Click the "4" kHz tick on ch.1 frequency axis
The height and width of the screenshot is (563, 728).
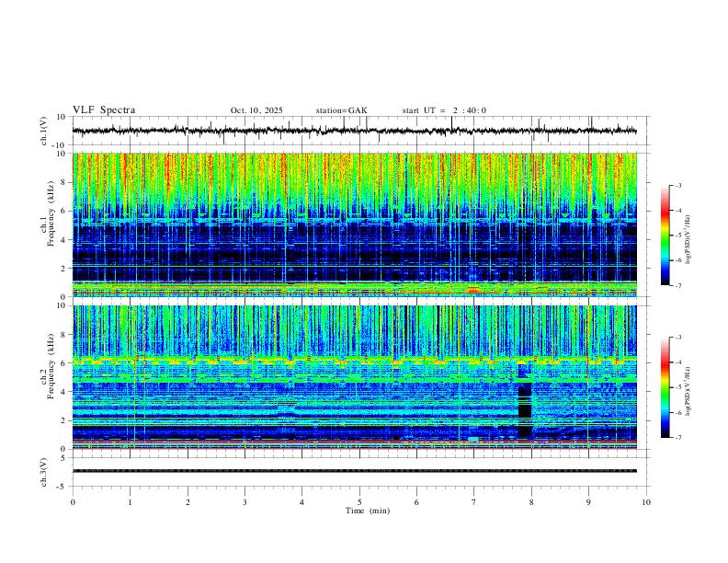[x=64, y=239]
